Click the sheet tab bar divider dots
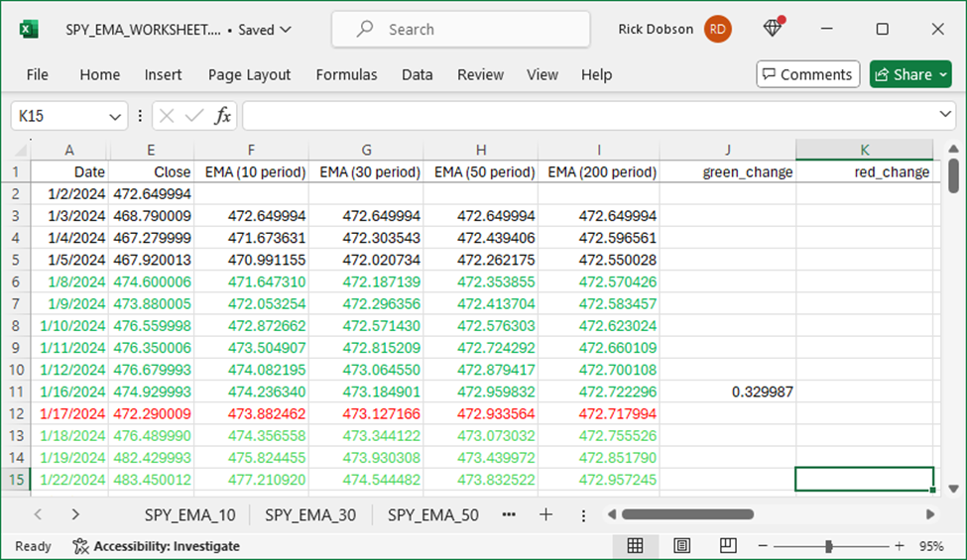The height and width of the screenshot is (560, 967). 583,515
